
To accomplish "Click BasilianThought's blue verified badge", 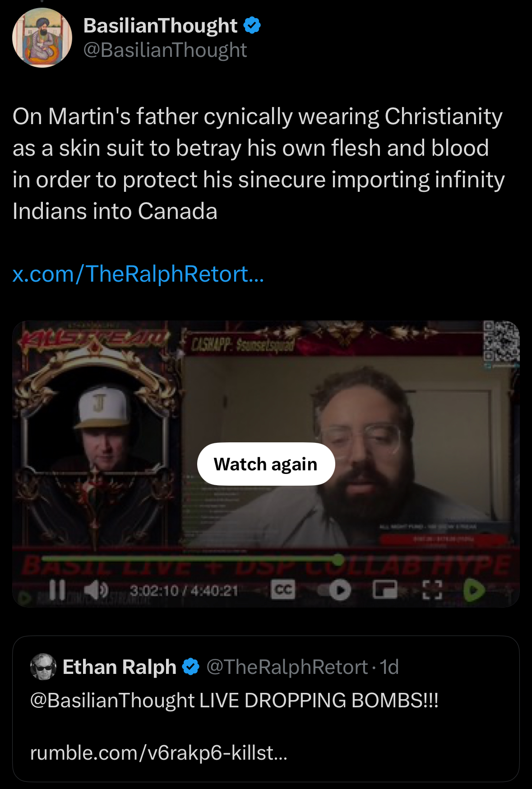I will [252, 25].
